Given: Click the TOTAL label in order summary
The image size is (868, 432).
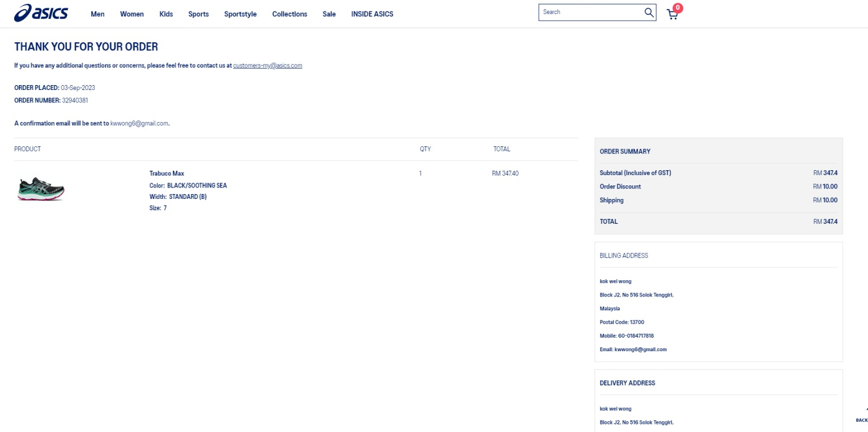Looking at the screenshot, I should click(609, 222).
